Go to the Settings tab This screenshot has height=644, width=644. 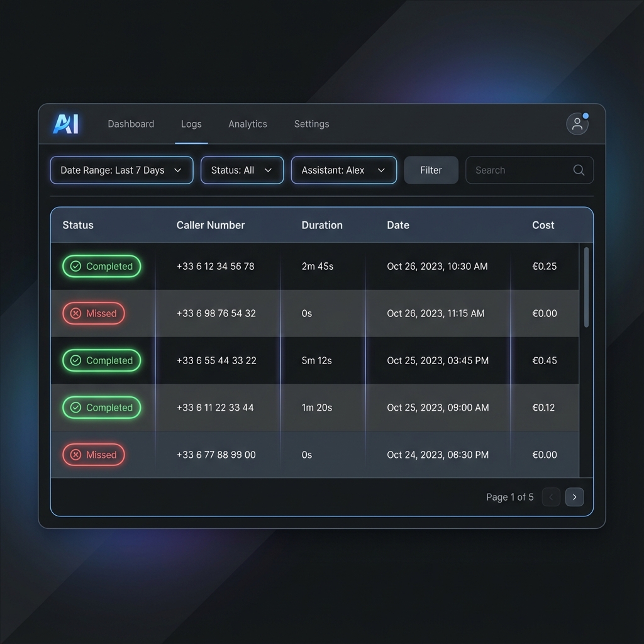(x=311, y=124)
